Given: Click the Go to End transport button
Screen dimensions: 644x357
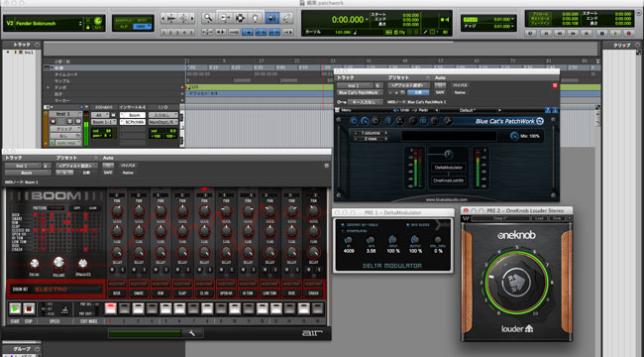Looking at the screenshot, I should pyautogui.click(x=587, y=34).
